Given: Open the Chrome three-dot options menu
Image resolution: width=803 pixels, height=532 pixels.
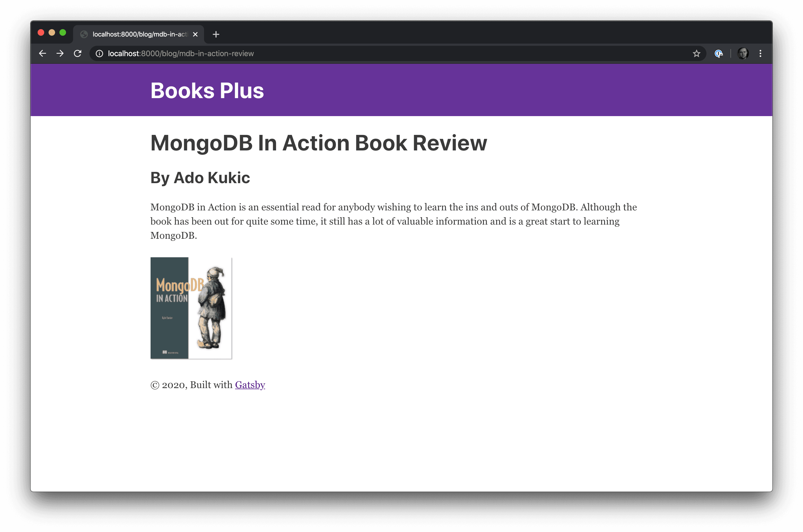Looking at the screenshot, I should click(x=760, y=53).
